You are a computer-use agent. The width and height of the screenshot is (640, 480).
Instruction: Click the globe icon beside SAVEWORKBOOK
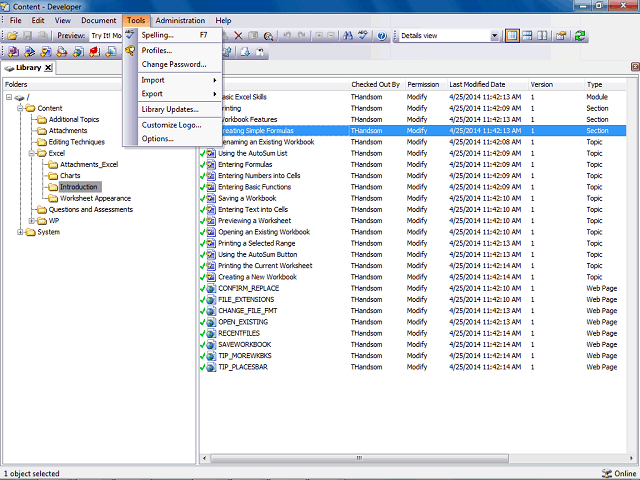click(x=211, y=344)
